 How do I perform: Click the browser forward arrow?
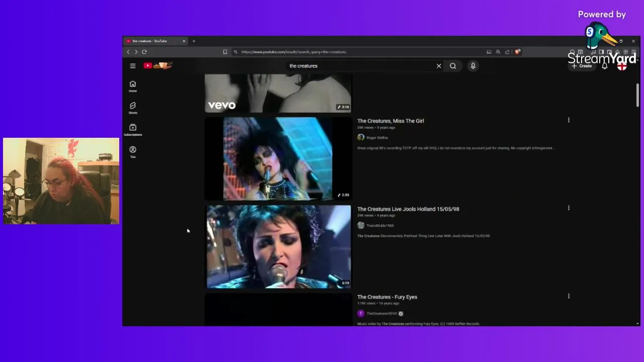pyautogui.click(x=136, y=52)
